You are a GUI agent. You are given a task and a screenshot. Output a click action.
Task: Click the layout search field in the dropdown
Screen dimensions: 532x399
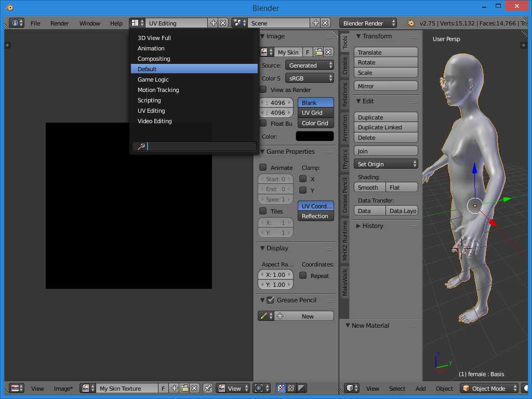(x=200, y=147)
